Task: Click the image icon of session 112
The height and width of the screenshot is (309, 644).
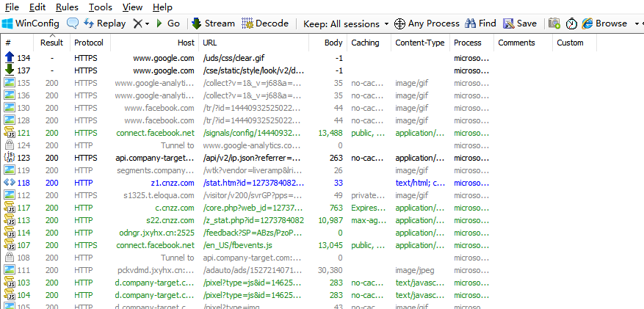Action: pyautogui.click(x=10, y=195)
